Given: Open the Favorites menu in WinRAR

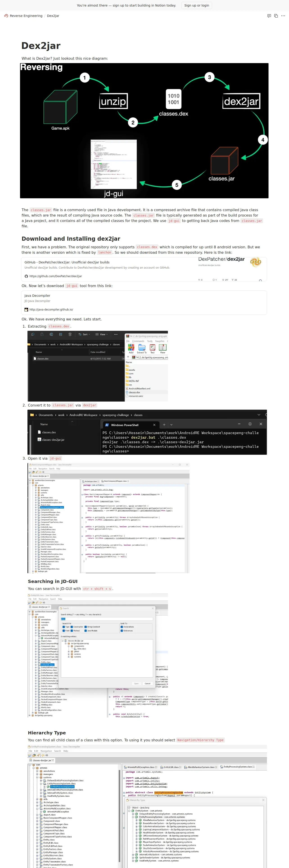Looking at the screenshot, I should click(x=160, y=341).
